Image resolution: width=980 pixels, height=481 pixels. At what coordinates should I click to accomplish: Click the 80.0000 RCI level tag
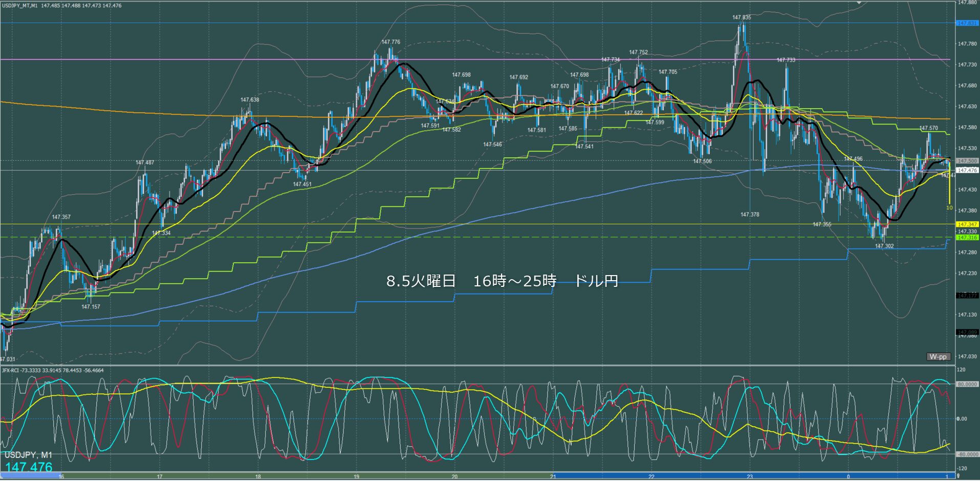(x=967, y=384)
